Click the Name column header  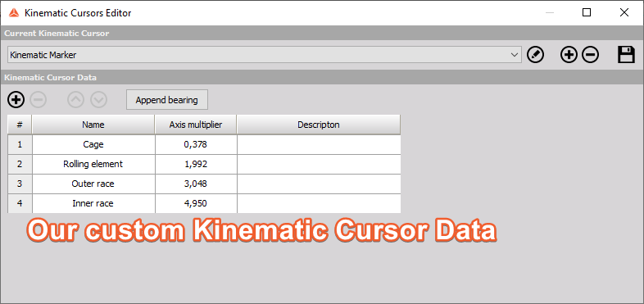93,125
